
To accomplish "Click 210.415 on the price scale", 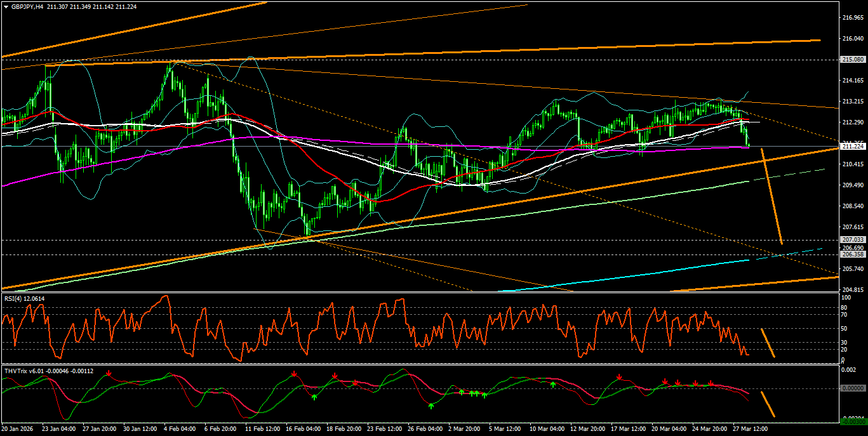I will (853, 164).
